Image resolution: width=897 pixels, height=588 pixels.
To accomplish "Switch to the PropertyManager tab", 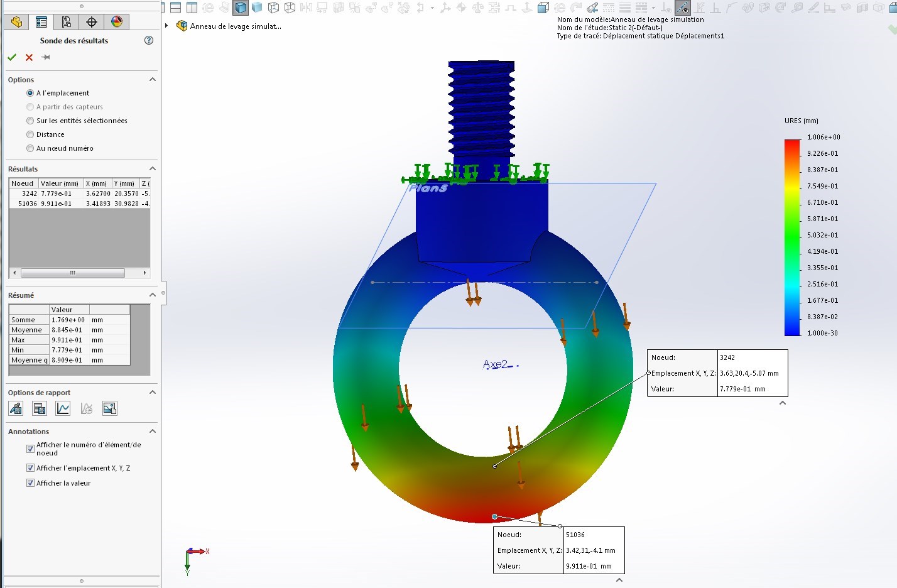I will (41, 22).
